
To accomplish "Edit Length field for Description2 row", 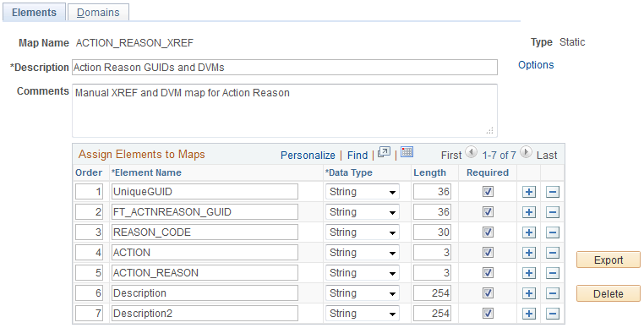I will tap(432, 313).
